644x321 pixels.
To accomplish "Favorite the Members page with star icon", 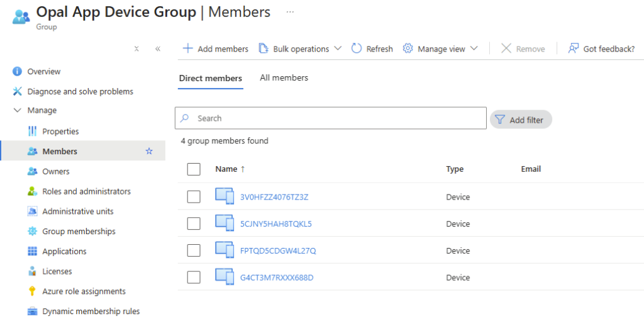I will tap(149, 152).
